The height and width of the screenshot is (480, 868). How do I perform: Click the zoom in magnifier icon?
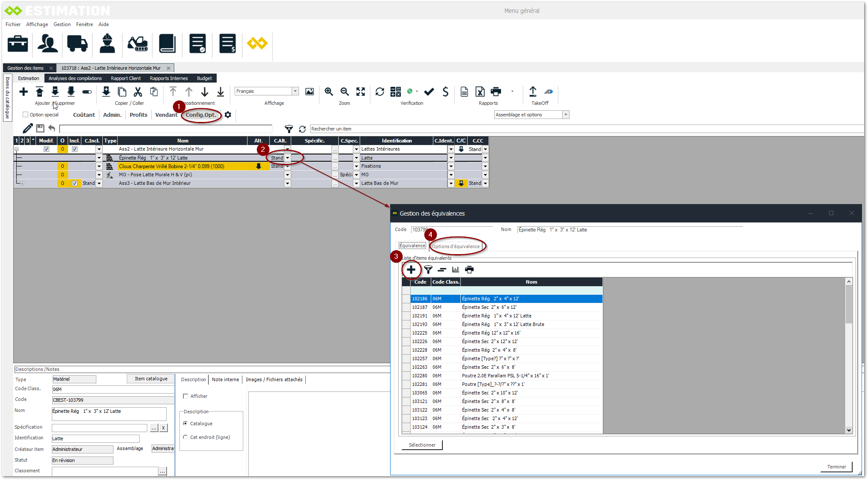tap(328, 92)
